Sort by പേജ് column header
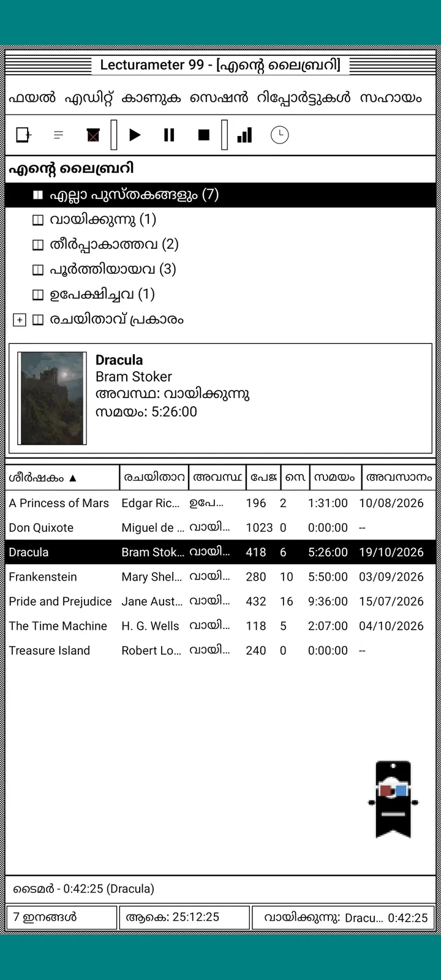The height and width of the screenshot is (980, 441). coord(263,478)
